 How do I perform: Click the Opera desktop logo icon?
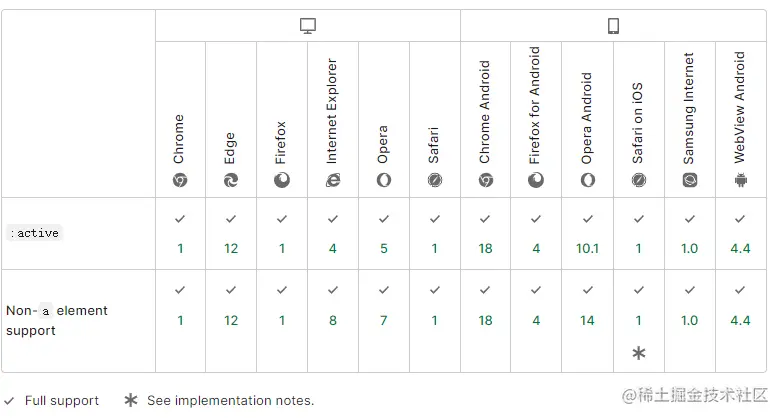[384, 181]
